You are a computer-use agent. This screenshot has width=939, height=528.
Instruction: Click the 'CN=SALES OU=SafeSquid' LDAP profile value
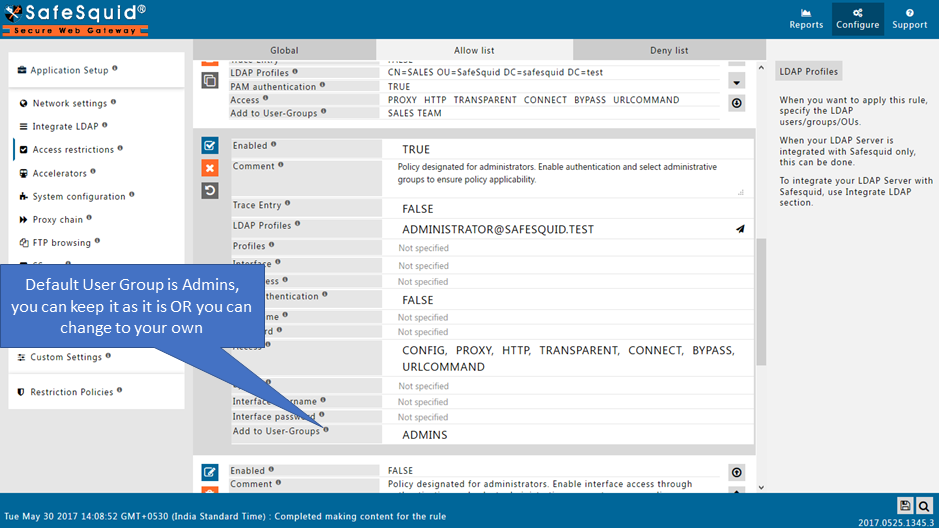point(495,72)
